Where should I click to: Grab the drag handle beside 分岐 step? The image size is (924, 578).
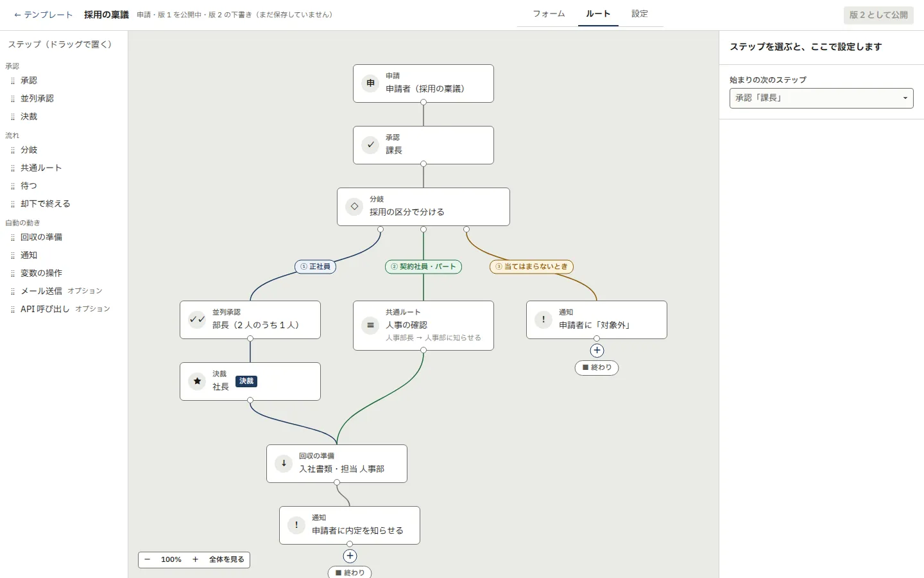(x=12, y=150)
